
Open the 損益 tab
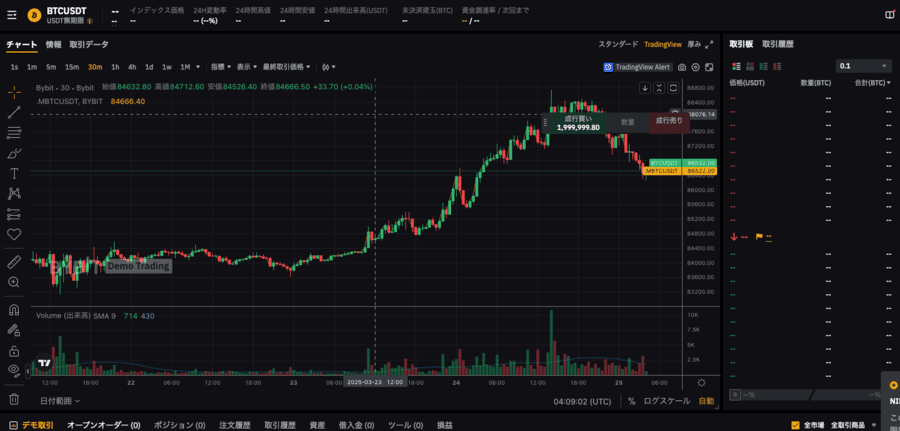tap(445, 425)
